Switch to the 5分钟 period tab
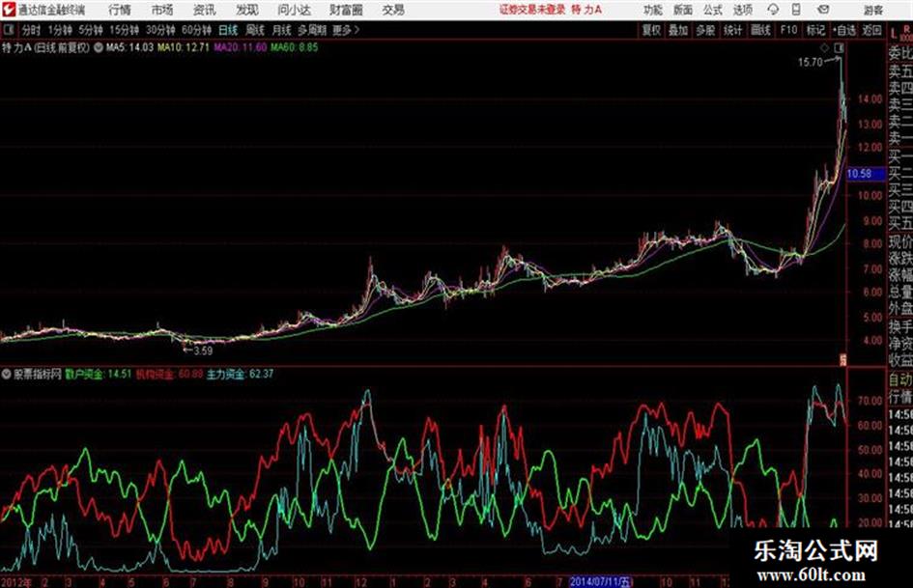913x588 pixels. pyautogui.click(x=91, y=30)
